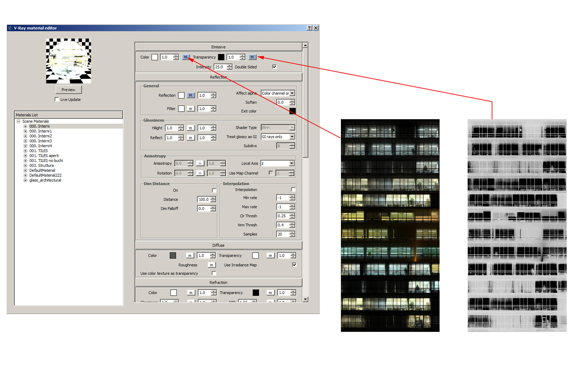Select 000. Interni1 in materials list
588x368 pixels.
coord(41,131)
